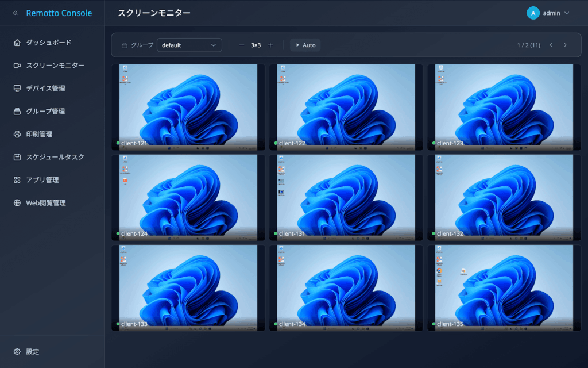Viewport: 588px width, 368px height.
Task: Open the client-135 screen thumbnail
Action: (504, 288)
